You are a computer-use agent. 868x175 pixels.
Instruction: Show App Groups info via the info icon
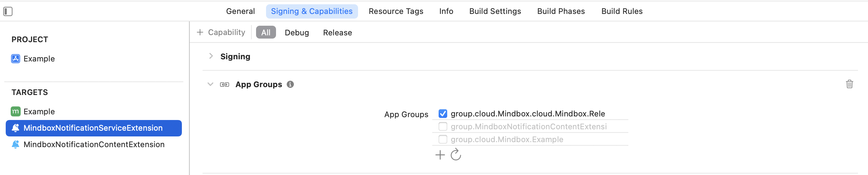290,84
